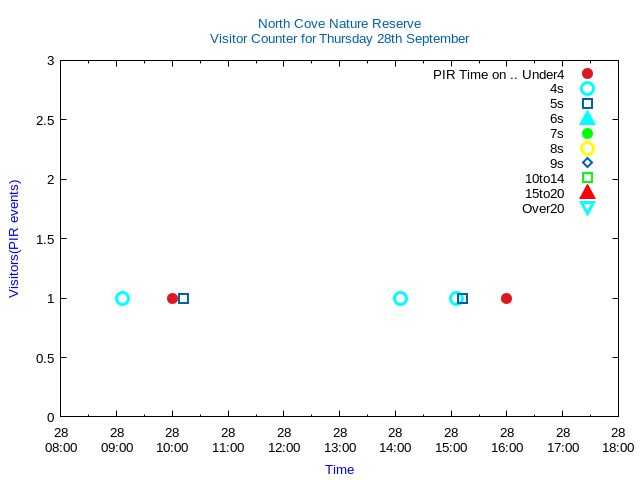This screenshot has width=640, height=480.
Task: Click the chart title North Cove Nature Reserve
Action: click(339, 23)
